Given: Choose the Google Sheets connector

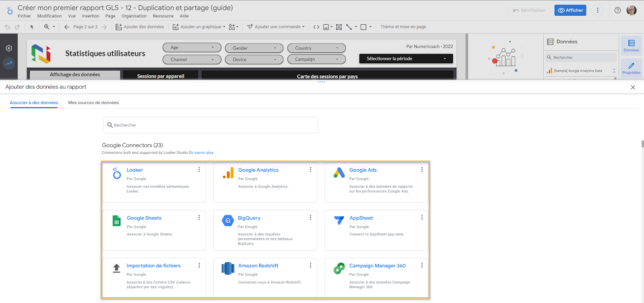Looking at the screenshot, I should point(154,230).
